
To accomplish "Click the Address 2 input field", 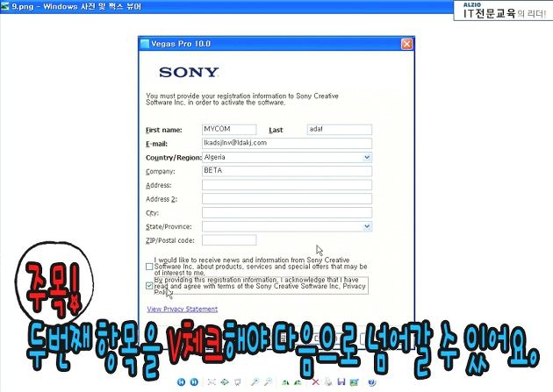I will pos(287,199).
